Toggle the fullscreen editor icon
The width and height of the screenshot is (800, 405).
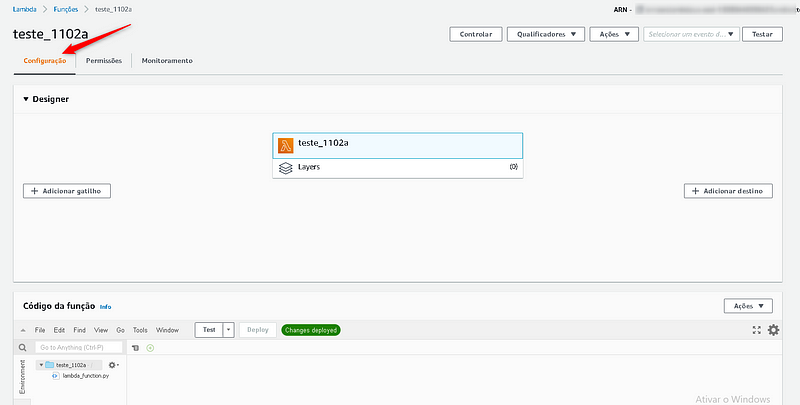pyautogui.click(x=757, y=330)
